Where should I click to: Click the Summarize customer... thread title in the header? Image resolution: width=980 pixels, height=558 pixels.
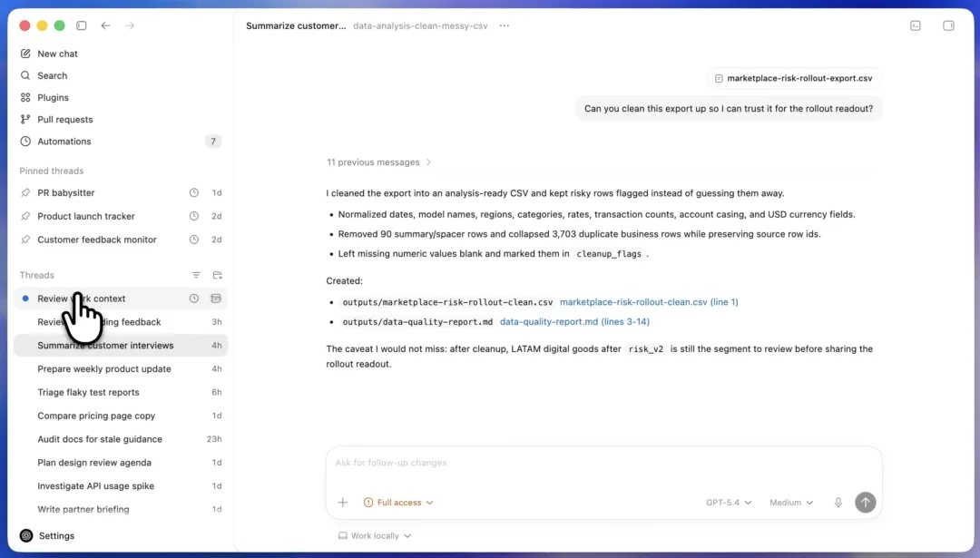pos(296,25)
